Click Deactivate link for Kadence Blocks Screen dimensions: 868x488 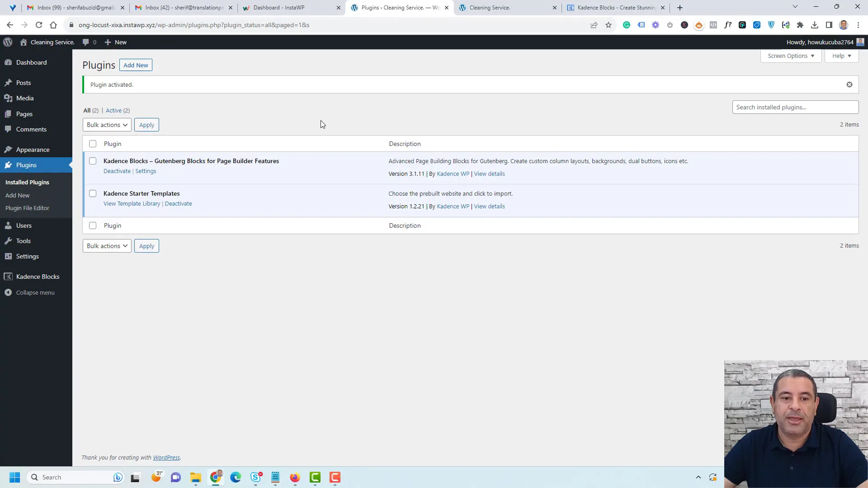click(117, 171)
